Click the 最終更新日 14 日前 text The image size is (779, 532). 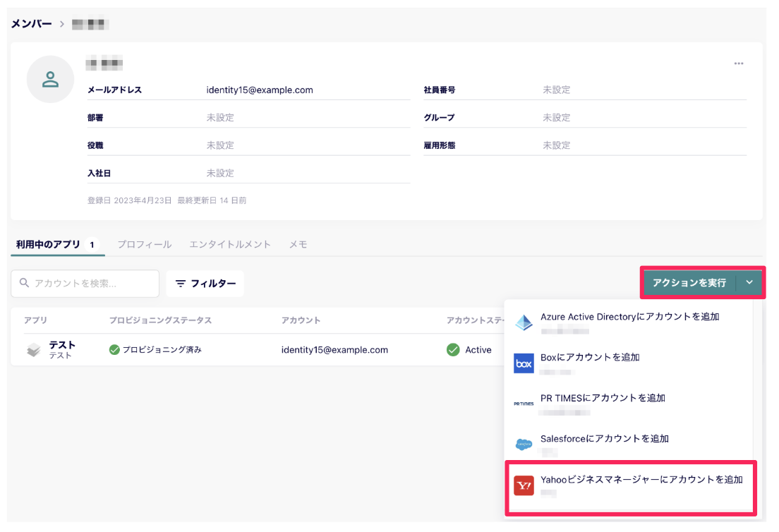point(212,200)
